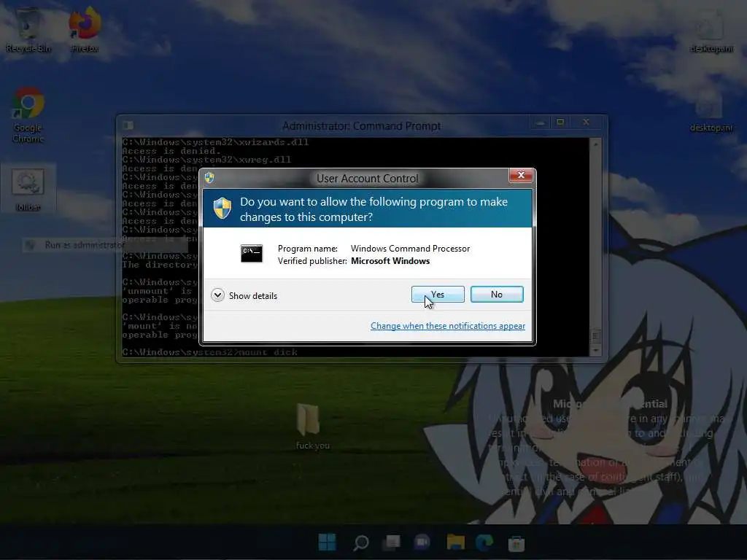Select the Firefox desktop shortcut
The width and height of the screenshot is (747, 560).
85,30
